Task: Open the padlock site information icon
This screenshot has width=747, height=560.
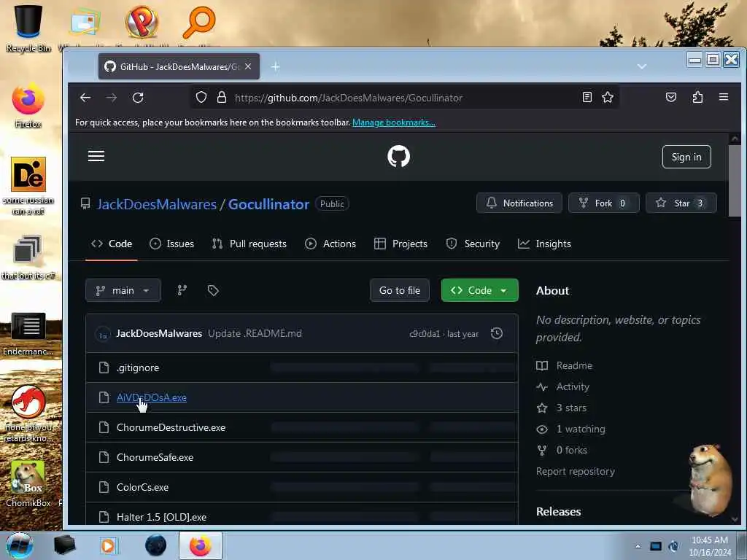Action: click(222, 98)
